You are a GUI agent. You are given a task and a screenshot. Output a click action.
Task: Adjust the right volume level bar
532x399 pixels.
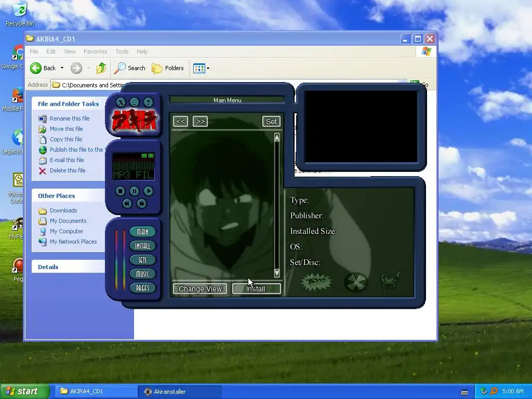124,260
